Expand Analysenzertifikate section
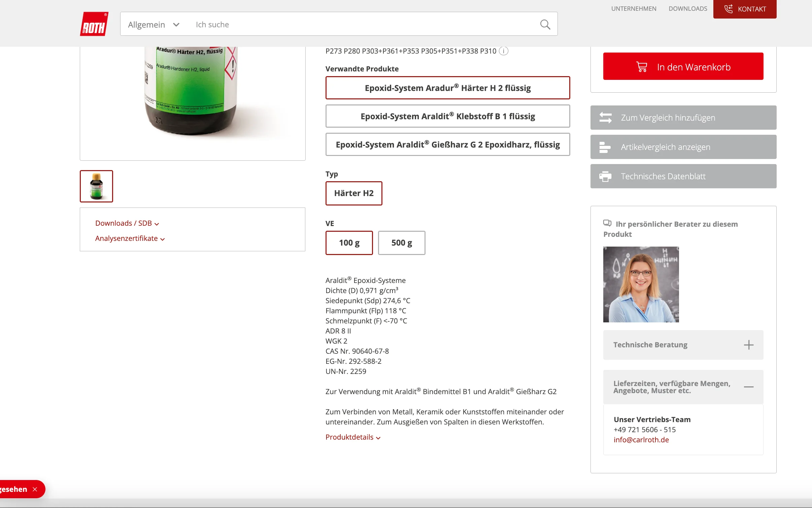This screenshot has width=812, height=508. point(130,238)
